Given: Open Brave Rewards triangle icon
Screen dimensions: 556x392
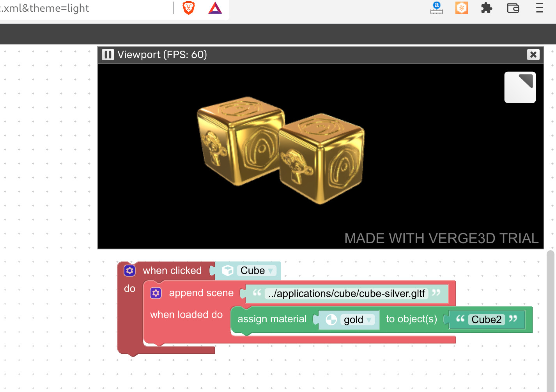Looking at the screenshot, I should (x=215, y=8).
